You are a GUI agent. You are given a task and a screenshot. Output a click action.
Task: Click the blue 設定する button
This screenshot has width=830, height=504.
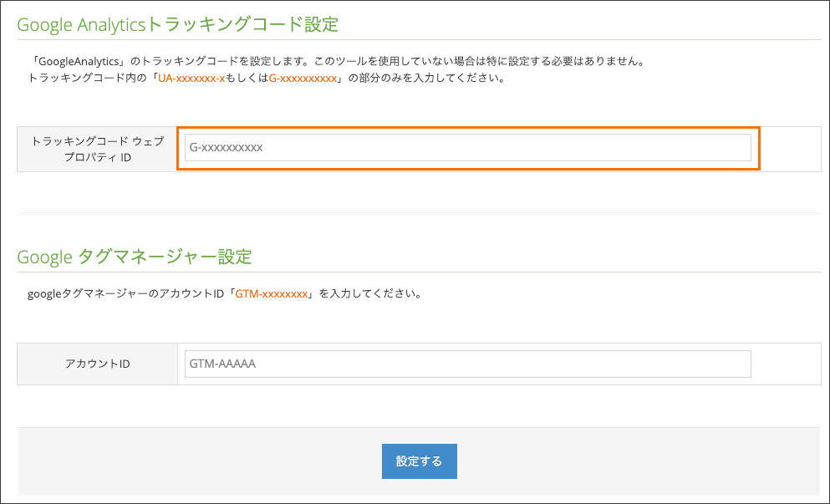click(x=420, y=461)
